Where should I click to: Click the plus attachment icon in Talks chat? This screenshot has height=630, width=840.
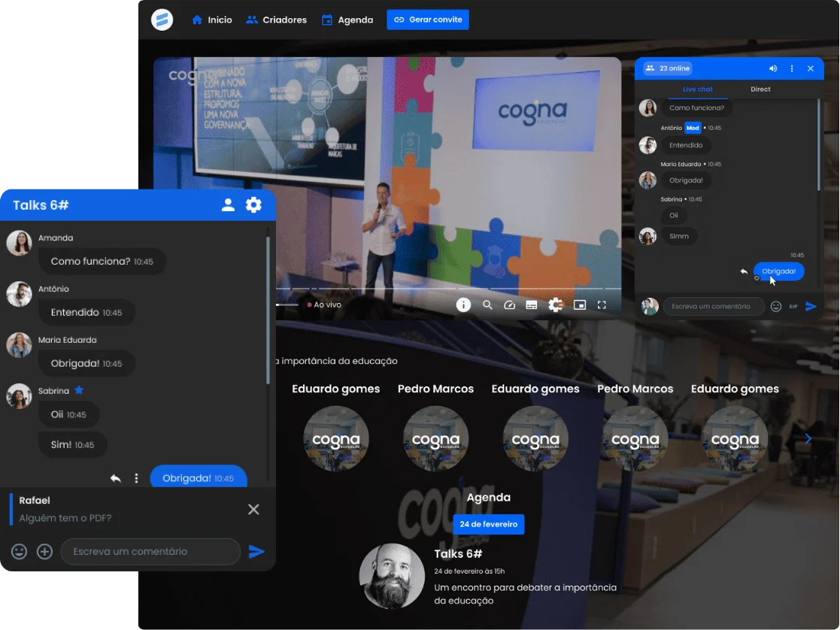[x=45, y=552]
